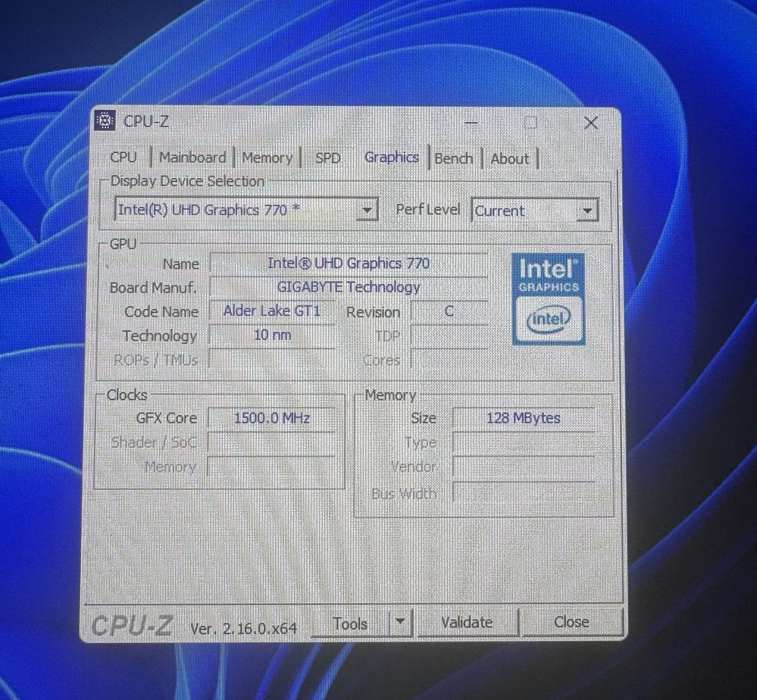
Task: Open the Display Device Selection dropdown
Action: 246,210
